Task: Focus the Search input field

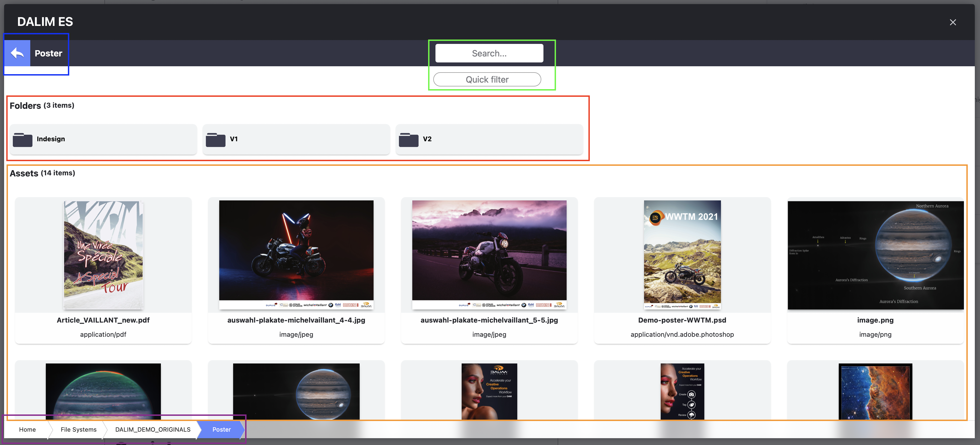Action: pos(489,53)
